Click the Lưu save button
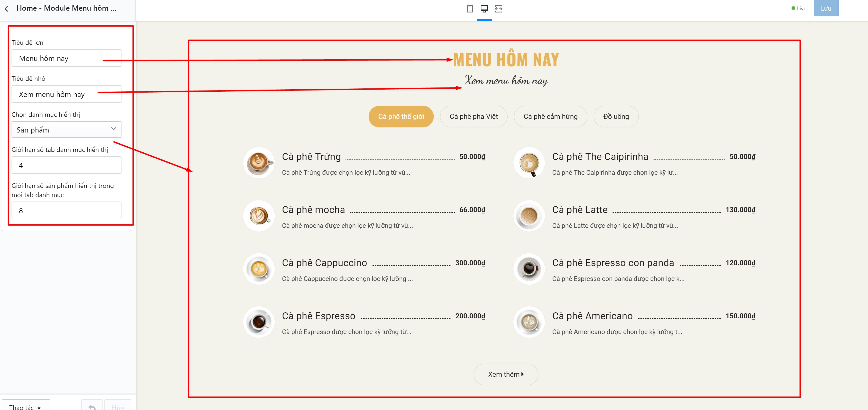Screen dimensions: 868x410 pos(826,8)
